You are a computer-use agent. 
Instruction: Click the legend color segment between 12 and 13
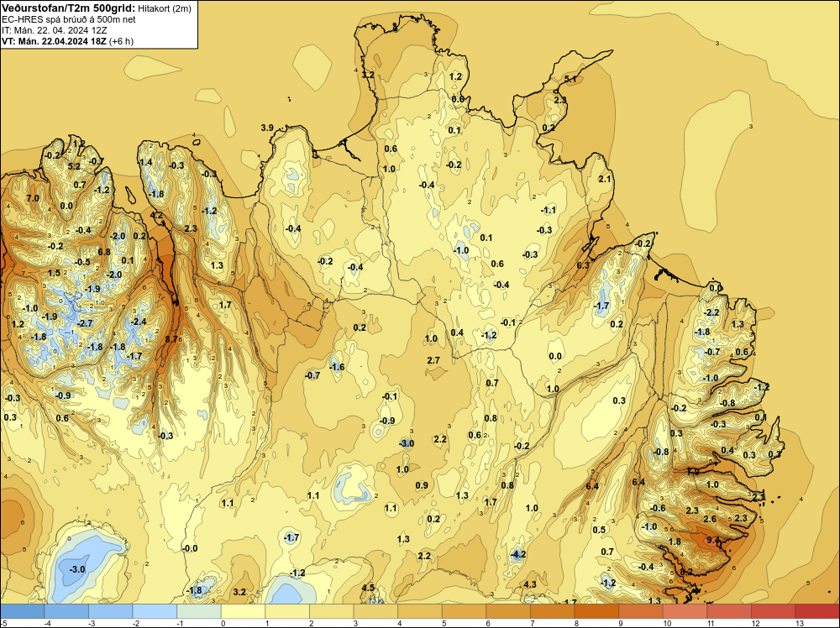click(773, 611)
